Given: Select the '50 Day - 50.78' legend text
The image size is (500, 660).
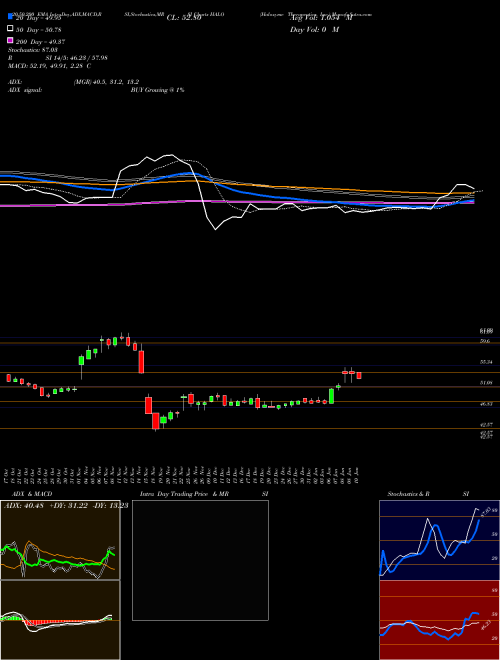Looking at the screenshot, I should pyautogui.click(x=39, y=30).
